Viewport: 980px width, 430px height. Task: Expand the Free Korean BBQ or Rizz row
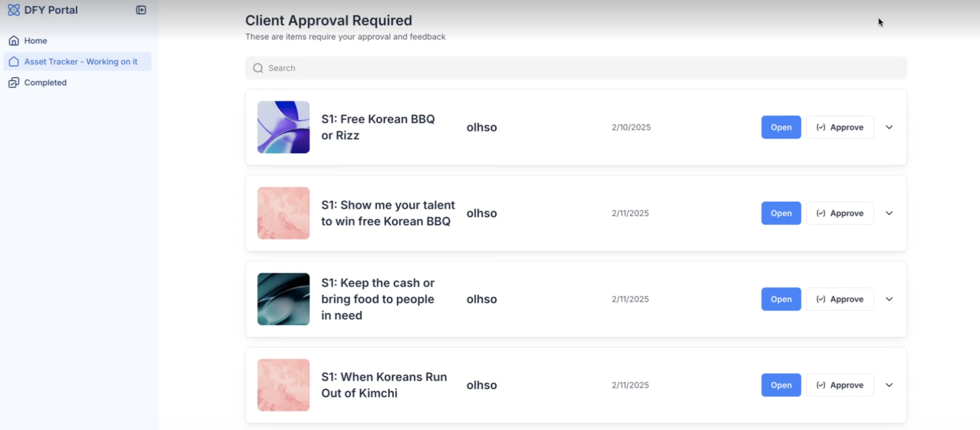pyautogui.click(x=889, y=127)
